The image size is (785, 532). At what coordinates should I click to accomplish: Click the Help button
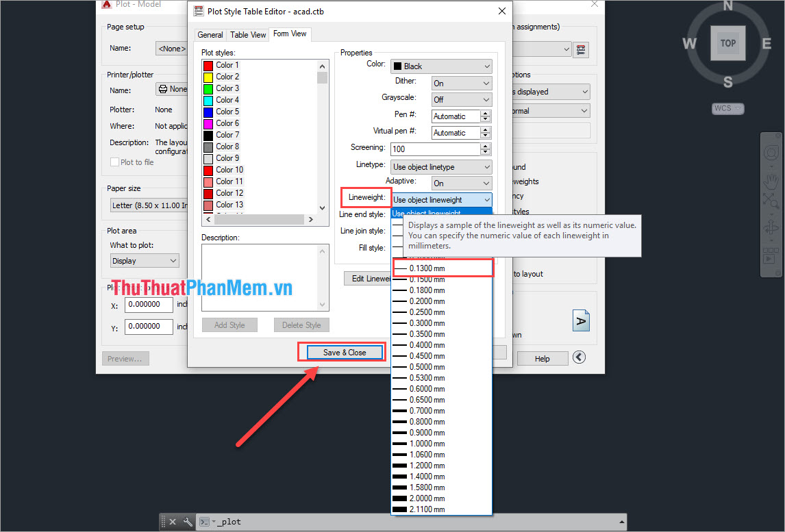tap(543, 357)
